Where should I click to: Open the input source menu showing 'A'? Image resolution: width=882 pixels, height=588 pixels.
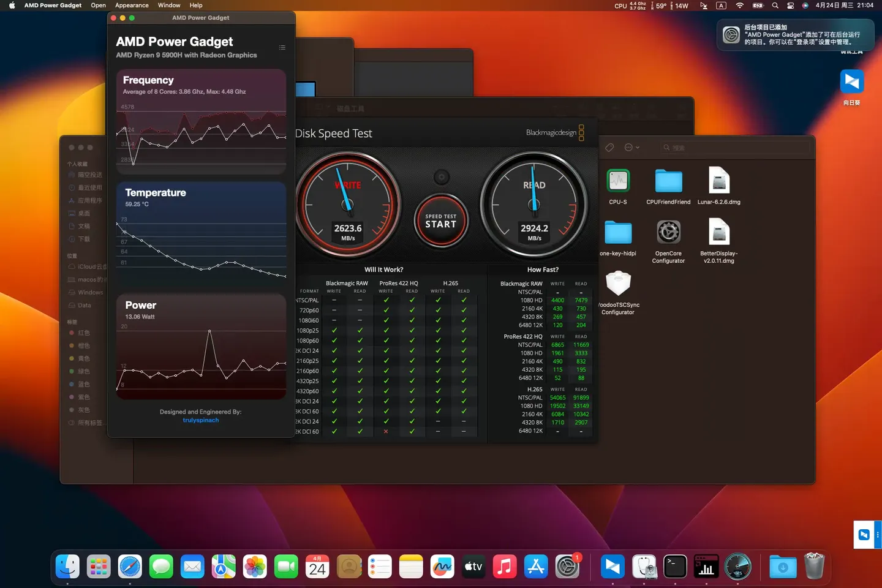point(721,5)
